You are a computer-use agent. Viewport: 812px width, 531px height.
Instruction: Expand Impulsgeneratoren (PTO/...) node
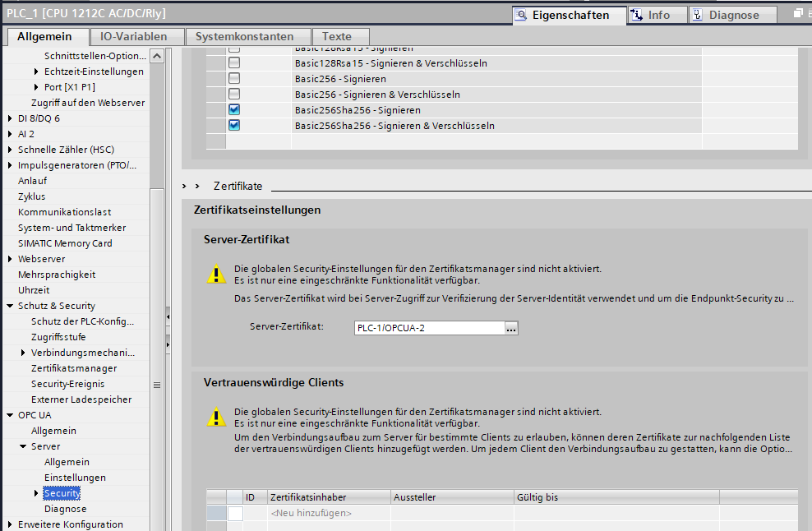[x=10, y=165]
